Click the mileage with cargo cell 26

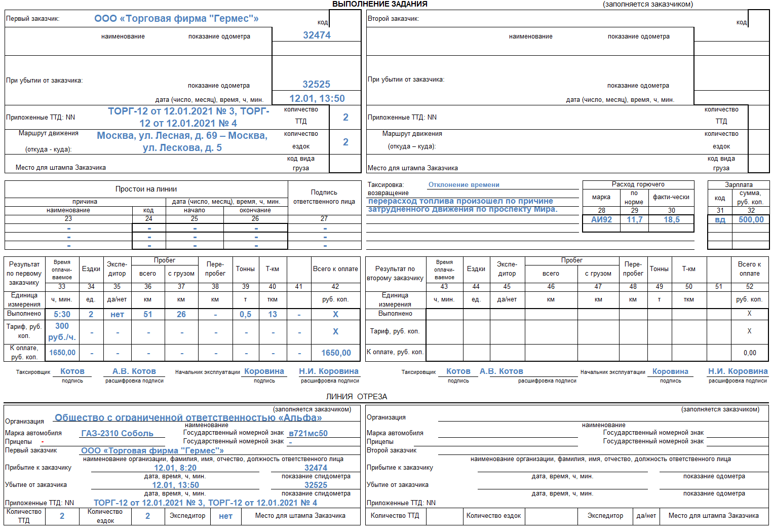pyautogui.click(x=181, y=315)
